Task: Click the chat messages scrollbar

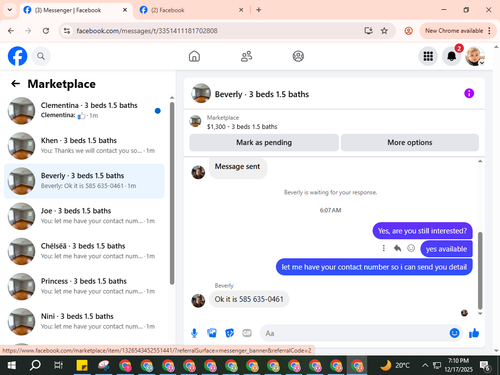Action: (480, 270)
